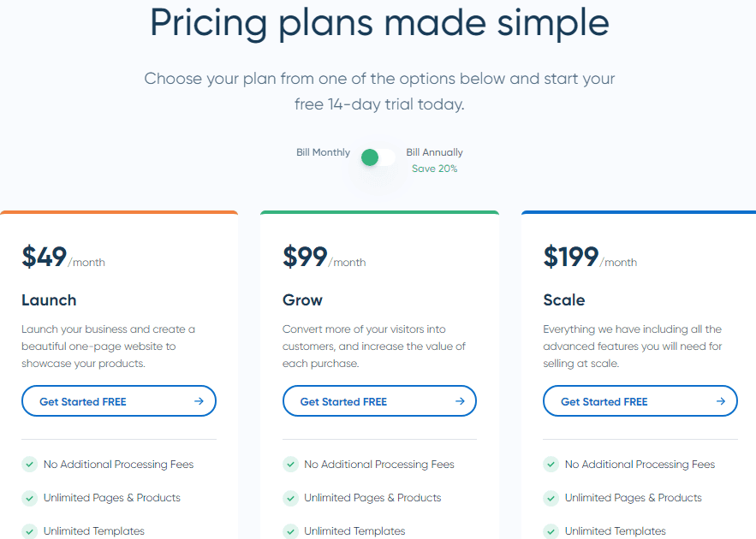The image size is (756, 539).
Task: Toggle the monthly/annual billing switch
Action: [378, 157]
